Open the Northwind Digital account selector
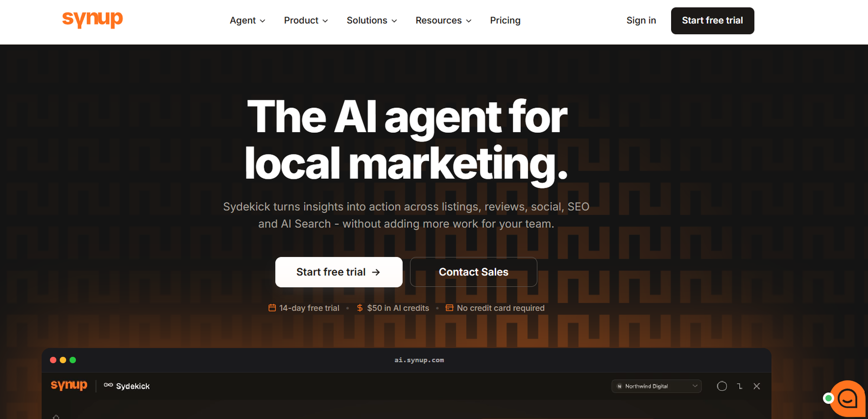The height and width of the screenshot is (419, 868). tap(656, 386)
